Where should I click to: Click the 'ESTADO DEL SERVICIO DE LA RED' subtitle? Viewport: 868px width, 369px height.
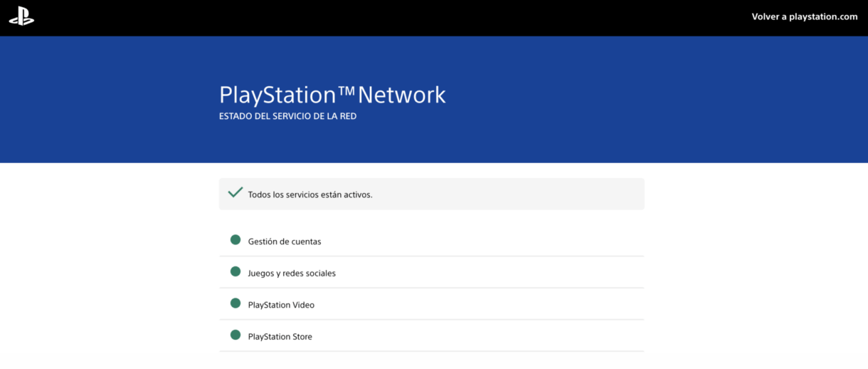[287, 116]
